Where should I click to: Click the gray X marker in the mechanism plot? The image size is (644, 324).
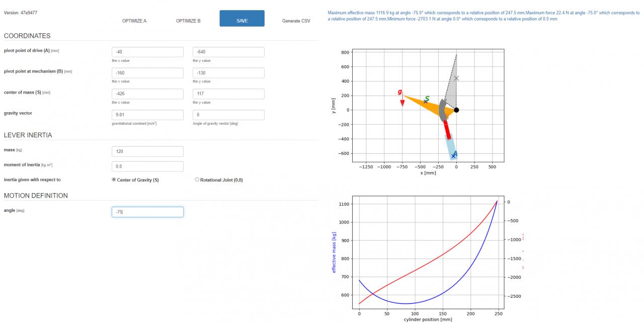pyautogui.click(x=456, y=78)
